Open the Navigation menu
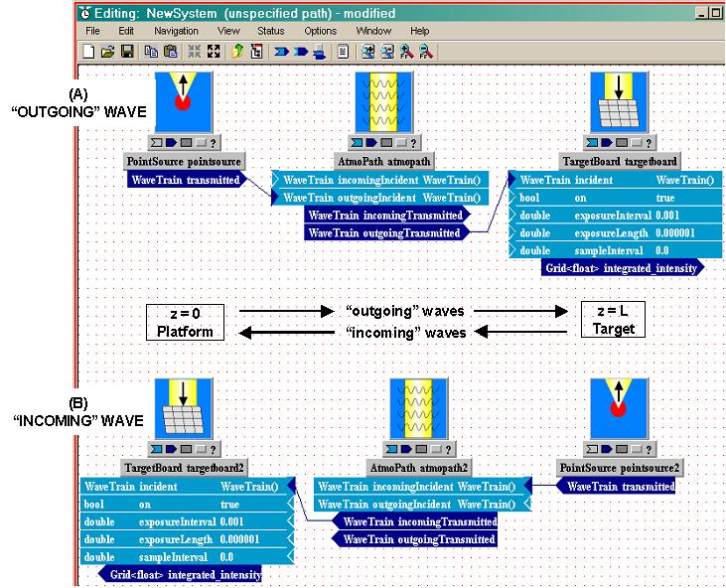726x588 pixels. (x=176, y=31)
